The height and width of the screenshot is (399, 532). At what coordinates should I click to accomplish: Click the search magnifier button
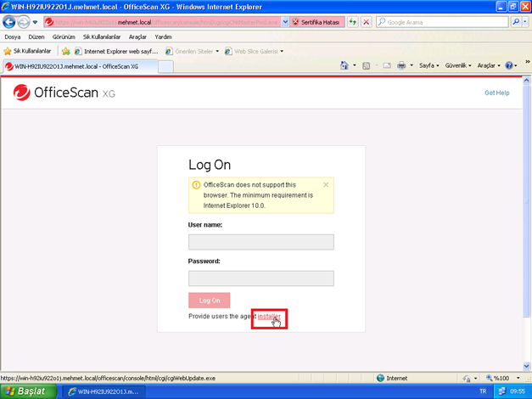coord(516,22)
